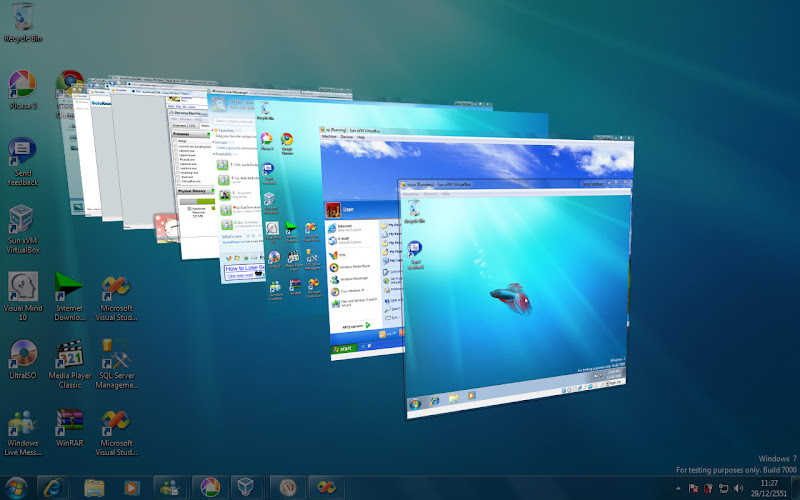Image resolution: width=800 pixels, height=500 pixels.
Task: Open SQL Server Management desktop shortcut
Action: [116, 364]
